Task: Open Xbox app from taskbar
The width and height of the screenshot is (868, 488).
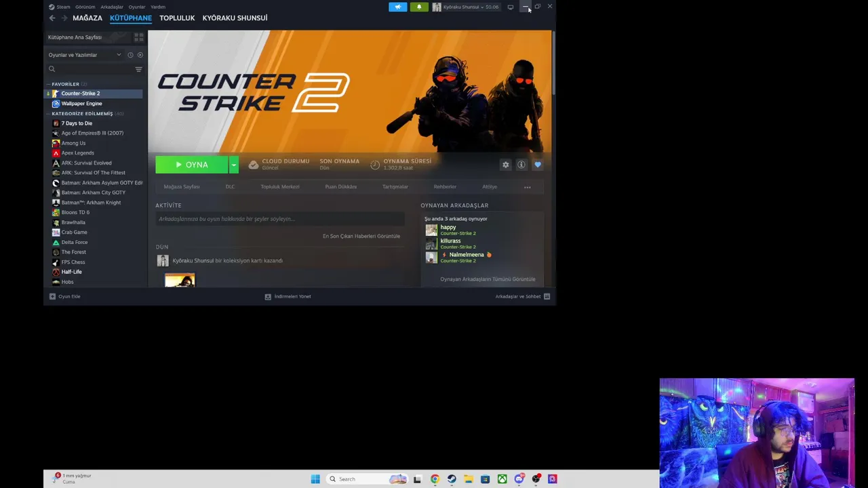Action: coord(502,479)
